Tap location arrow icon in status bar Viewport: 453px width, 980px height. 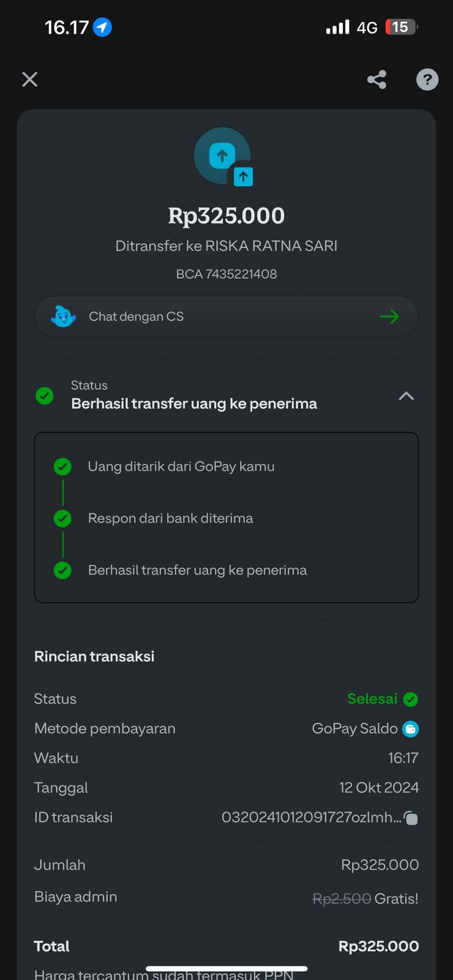pos(102,28)
